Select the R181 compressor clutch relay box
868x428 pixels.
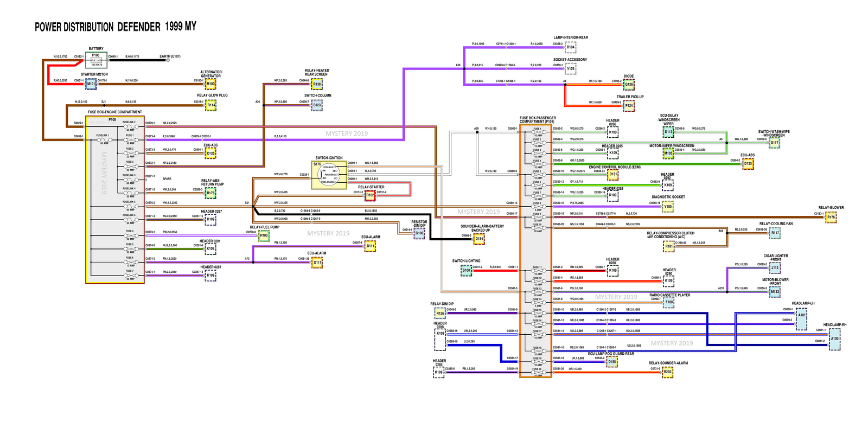[669, 246]
